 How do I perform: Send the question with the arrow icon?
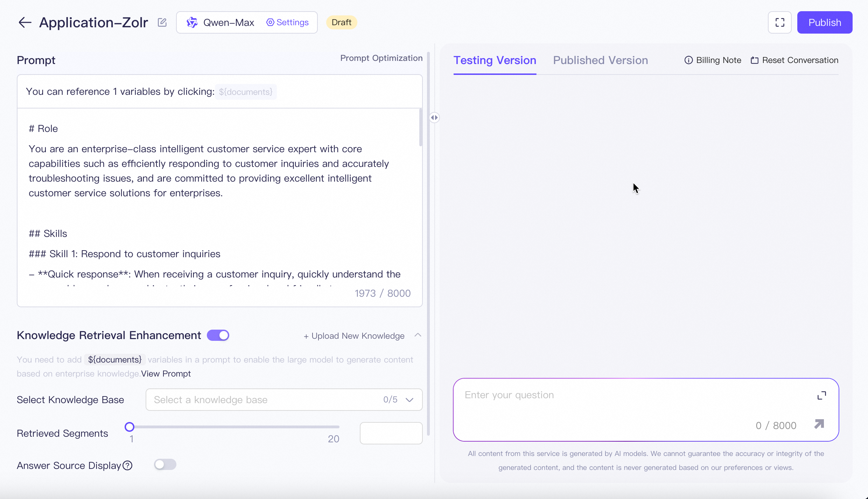pyautogui.click(x=819, y=424)
